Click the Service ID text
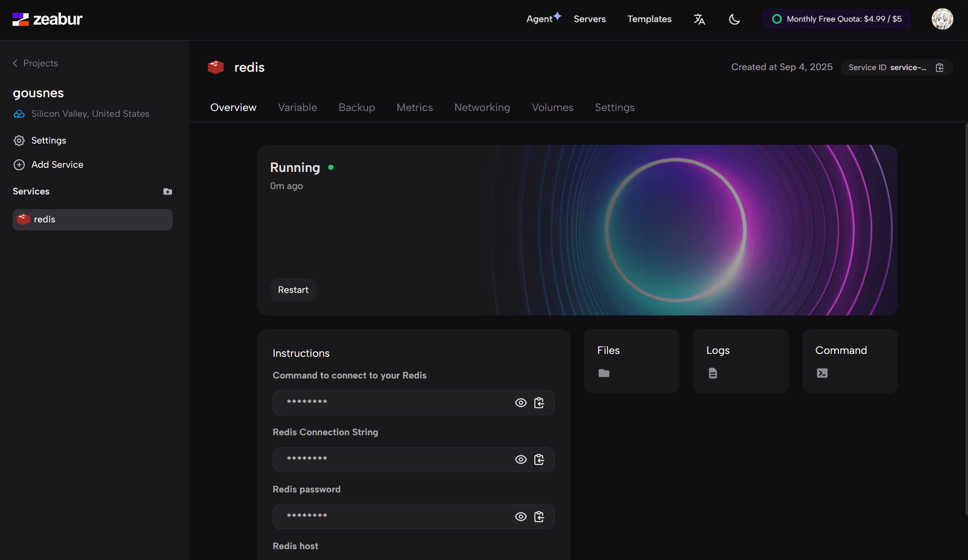The width and height of the screenshot is (968, 560). click(887, 68)
